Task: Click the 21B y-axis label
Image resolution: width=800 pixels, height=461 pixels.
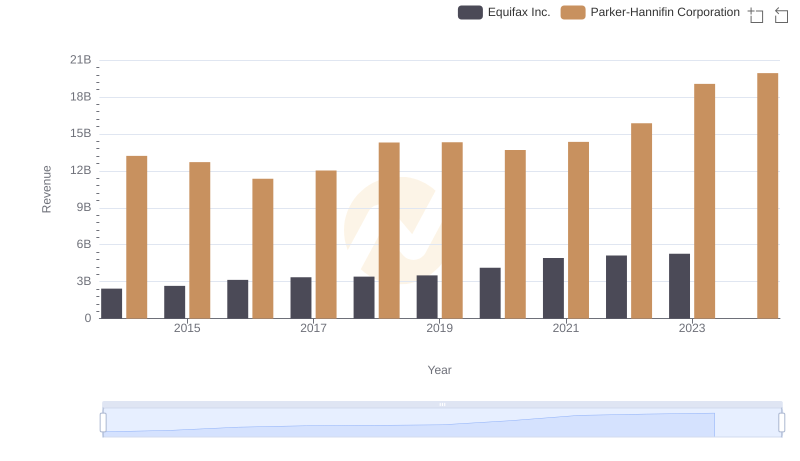Action: (x=81, y=60)
